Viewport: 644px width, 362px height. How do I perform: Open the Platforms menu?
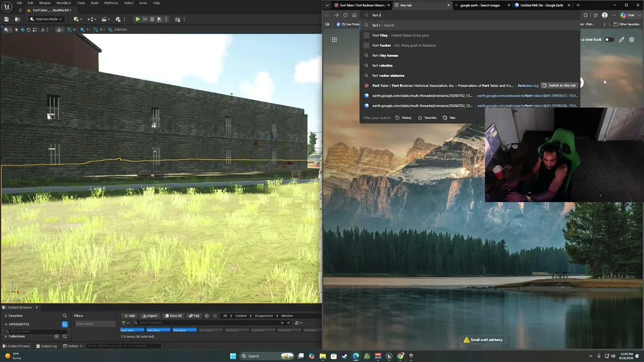pyautogui.click(x=111, y=3)
